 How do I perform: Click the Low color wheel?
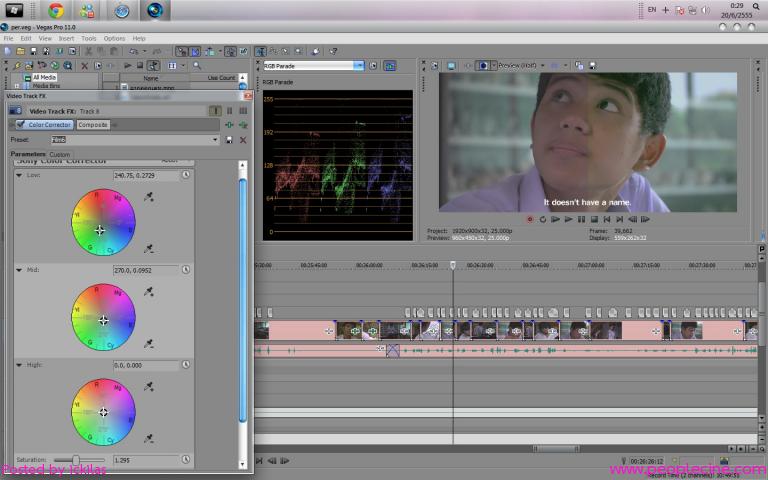tap(103, 222)
